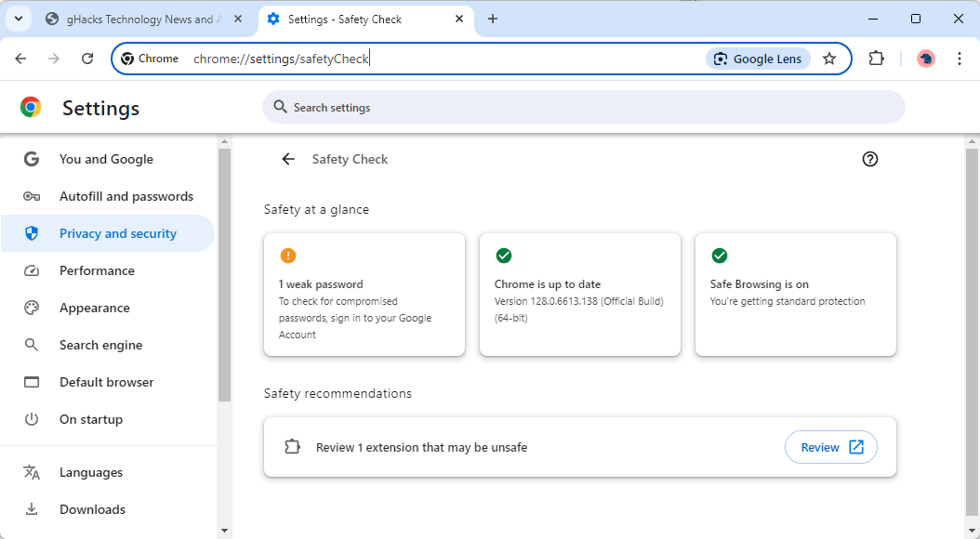Image resolution: width=980 pixels, height=539 pixels.
Task: Click the download arrow icon
Action: click(x=32, y=509)
